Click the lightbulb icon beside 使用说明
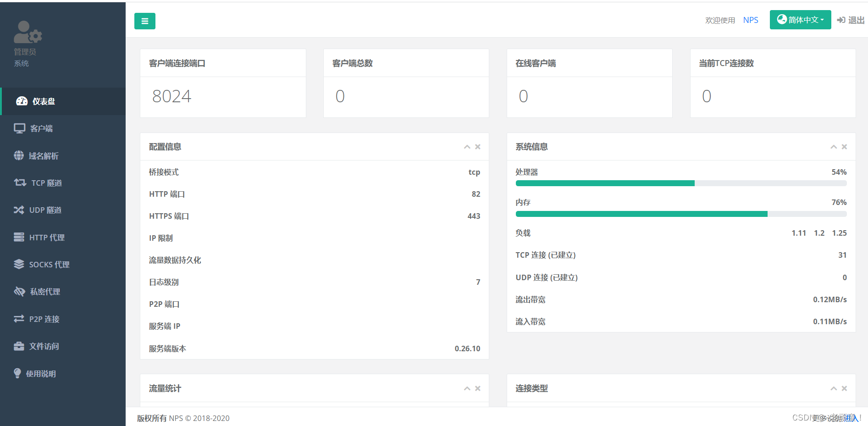Image resolution: width=868 pixels, height=426 pixels. pyautogui.click(x=17, y=373)
